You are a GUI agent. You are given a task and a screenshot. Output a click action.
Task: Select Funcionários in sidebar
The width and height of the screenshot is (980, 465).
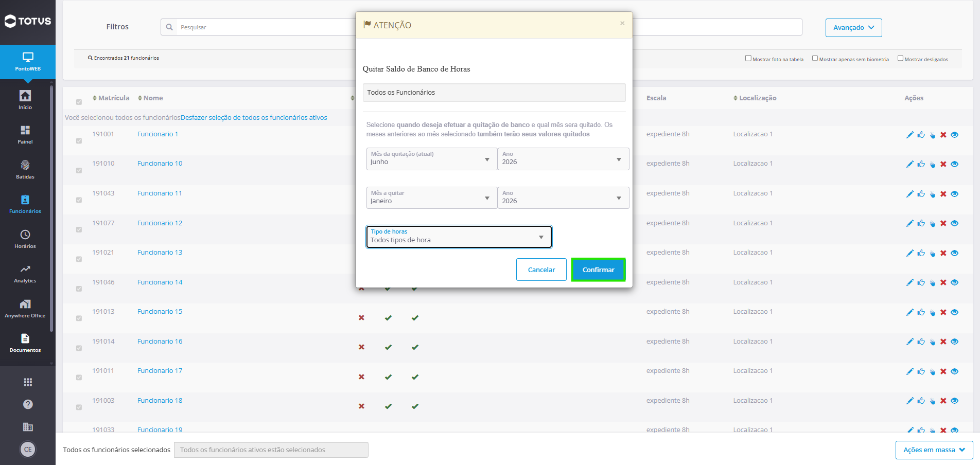click(x=25, y=204)
